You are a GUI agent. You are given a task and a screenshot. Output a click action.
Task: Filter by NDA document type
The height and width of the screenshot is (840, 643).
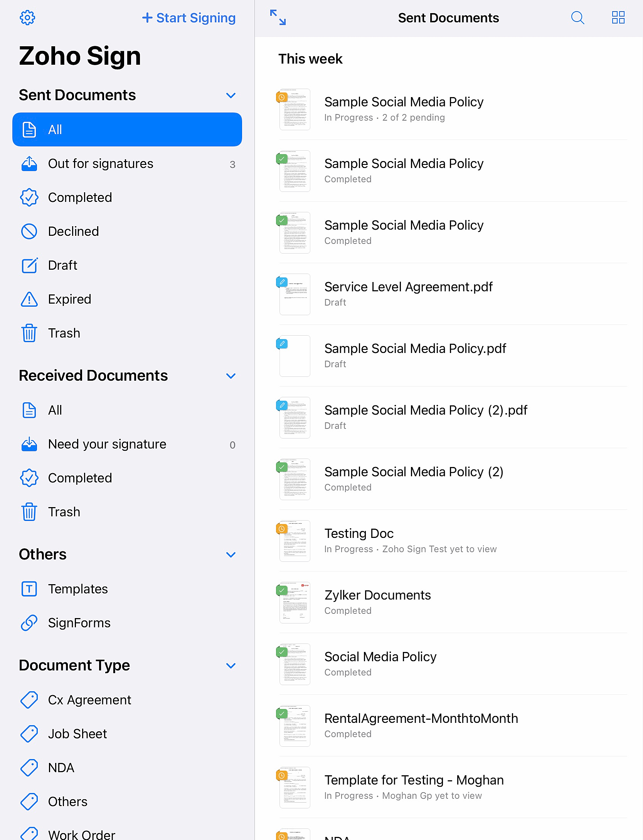(127, 768)
